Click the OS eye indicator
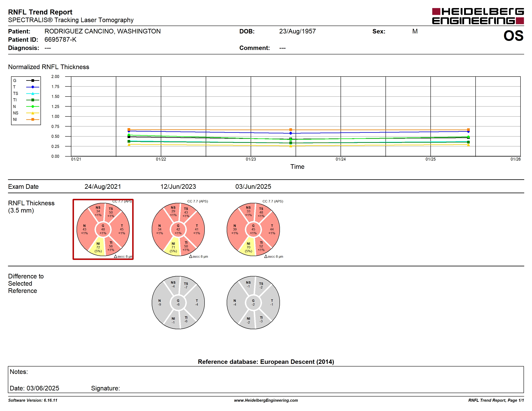The image size is (532, 411). pos(513,36)
